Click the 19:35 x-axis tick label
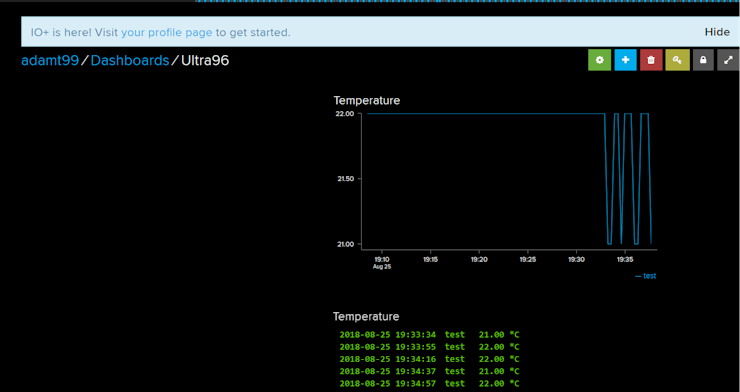The width and height of the screenshot is (740, 392). coord(625,259)
